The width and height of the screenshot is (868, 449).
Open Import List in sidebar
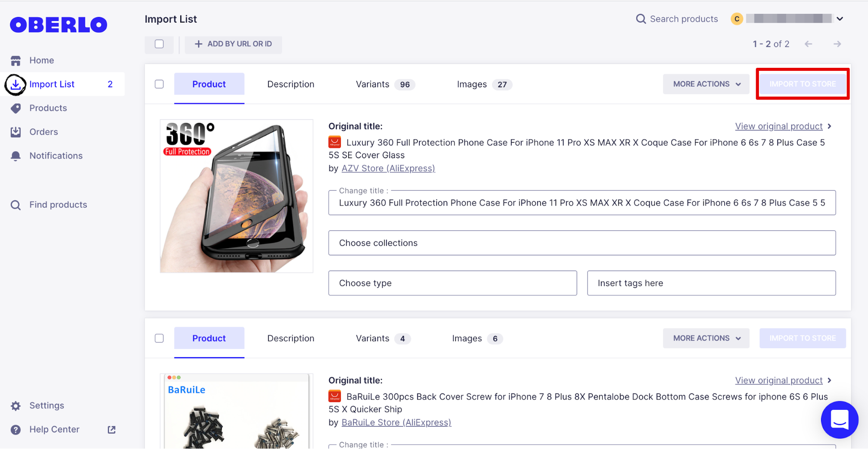click(52, 84)
